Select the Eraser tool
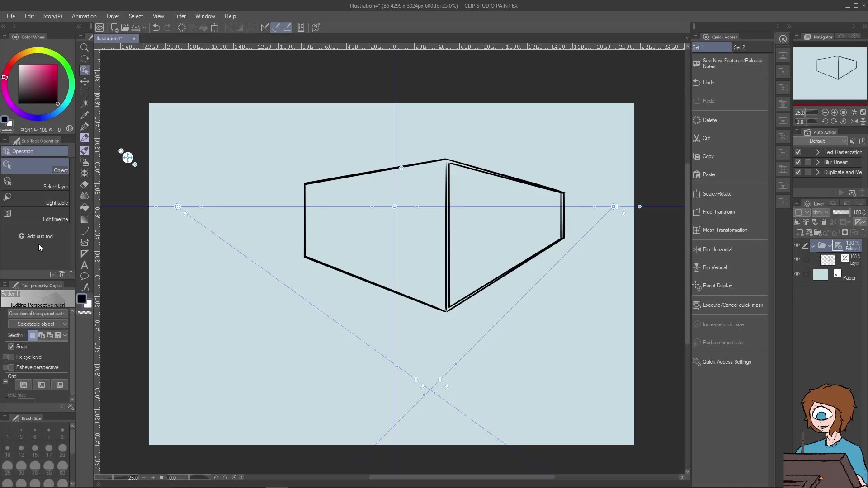The image size is (868, 488). (85, 184)
